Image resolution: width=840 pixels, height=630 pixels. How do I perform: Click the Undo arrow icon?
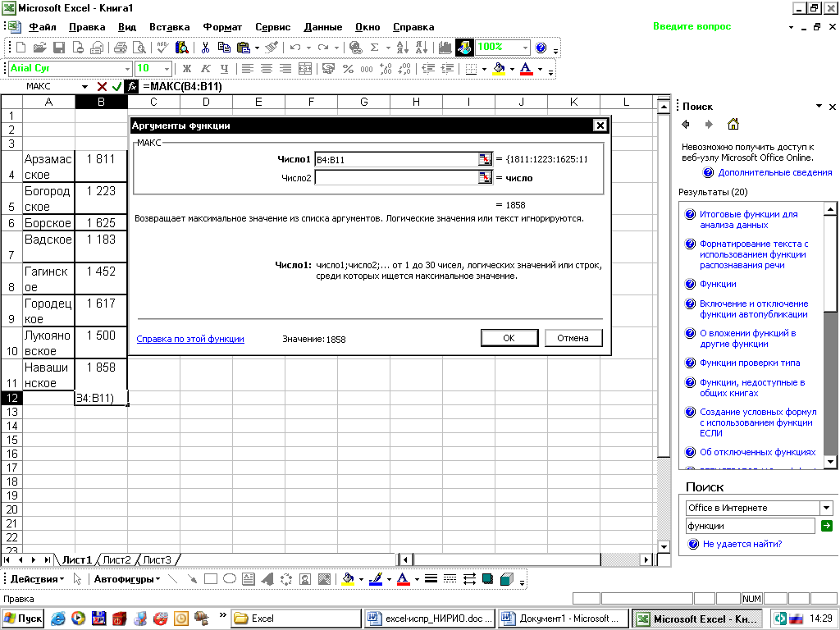pyautogui.click(x=295, y=48)
